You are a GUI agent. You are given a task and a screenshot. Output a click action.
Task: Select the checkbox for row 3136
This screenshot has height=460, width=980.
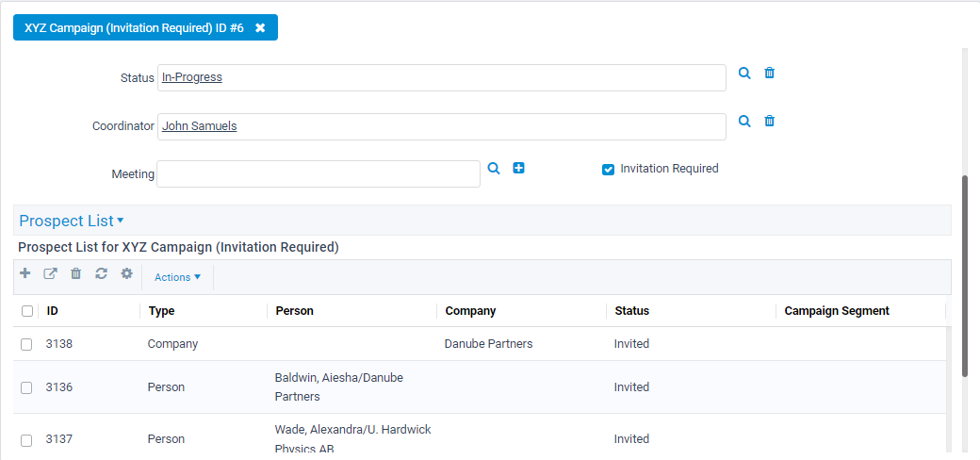point(26,387)
